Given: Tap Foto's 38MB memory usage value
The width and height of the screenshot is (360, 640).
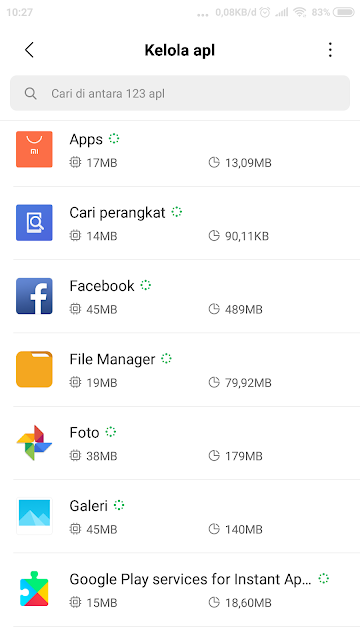Looking at the screenshot, I should tap(102, 456).
